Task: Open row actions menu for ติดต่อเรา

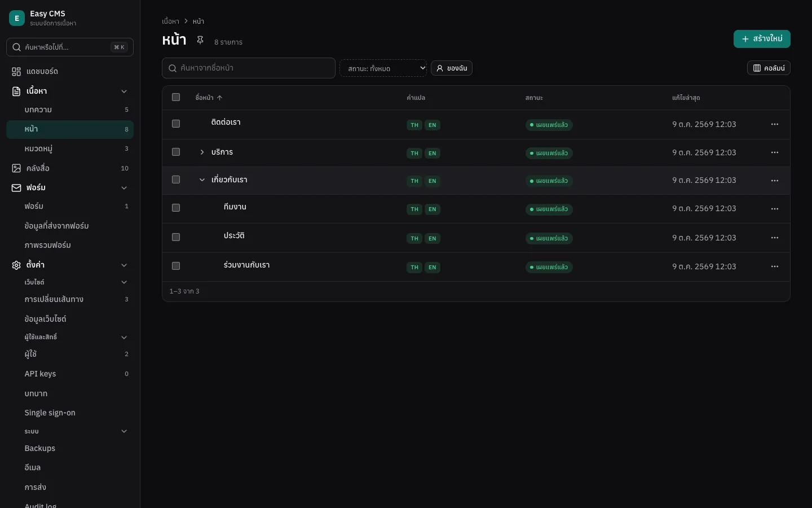Action: pos(775,124)
